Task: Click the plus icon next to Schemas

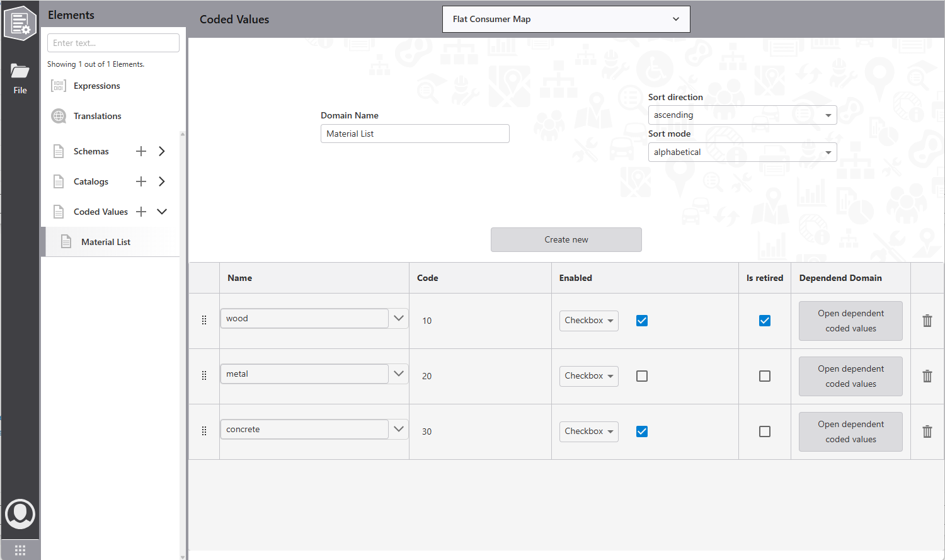Action: click(141, 151)
